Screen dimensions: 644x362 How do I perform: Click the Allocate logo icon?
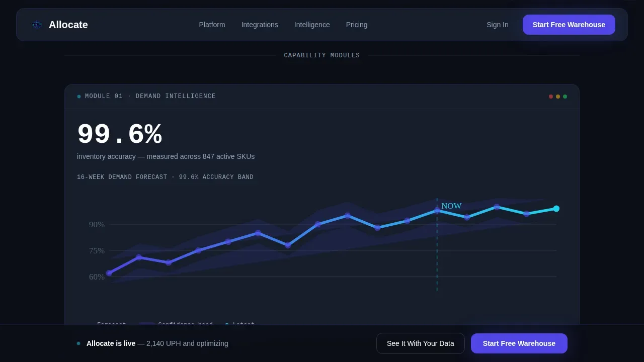coord(37,25)
